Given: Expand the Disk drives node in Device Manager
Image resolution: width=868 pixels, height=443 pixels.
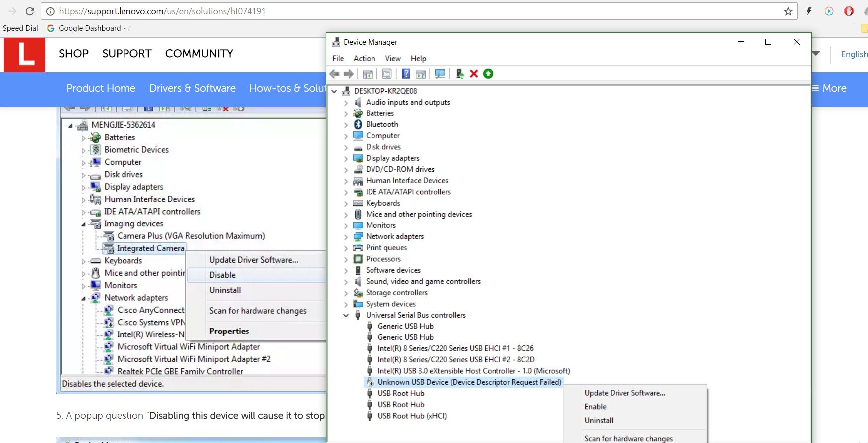Looking at the screenshot, I should point(346,147).
